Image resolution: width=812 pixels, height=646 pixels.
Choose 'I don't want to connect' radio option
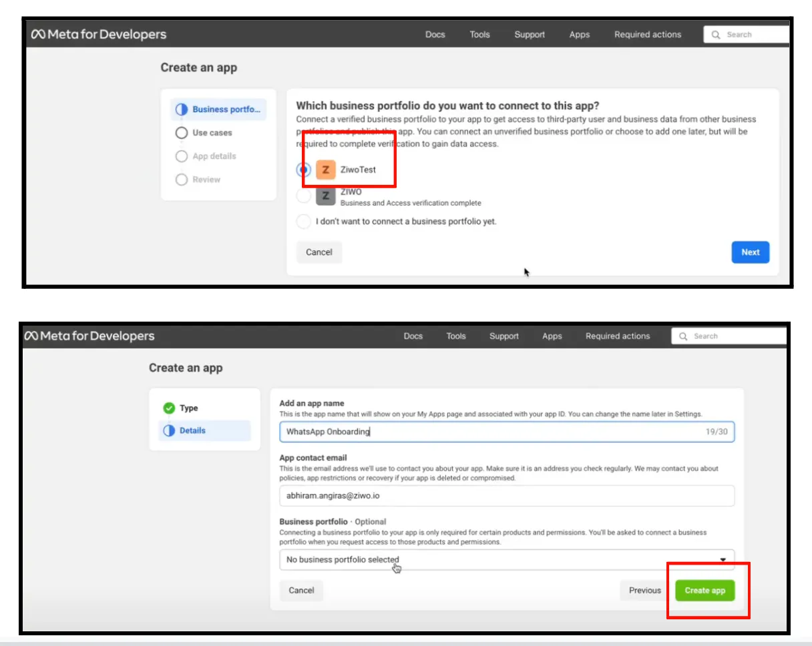click(303, 222)
